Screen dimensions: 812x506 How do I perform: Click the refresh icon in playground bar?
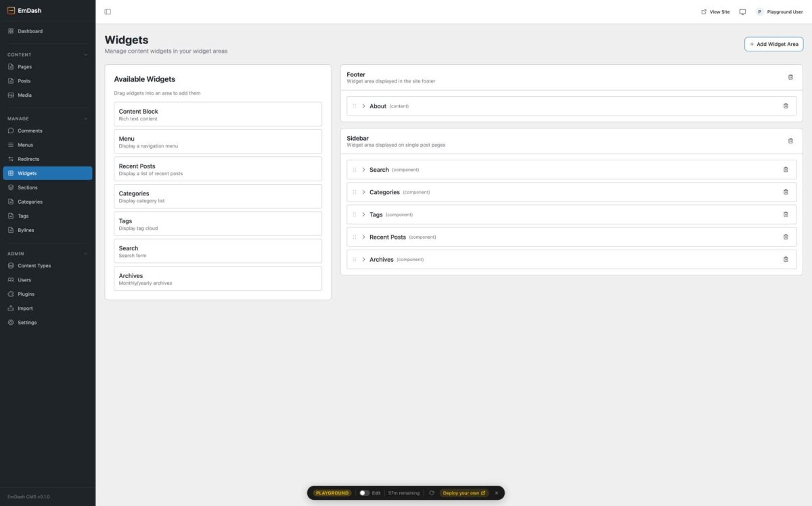(x=432, y=493)
